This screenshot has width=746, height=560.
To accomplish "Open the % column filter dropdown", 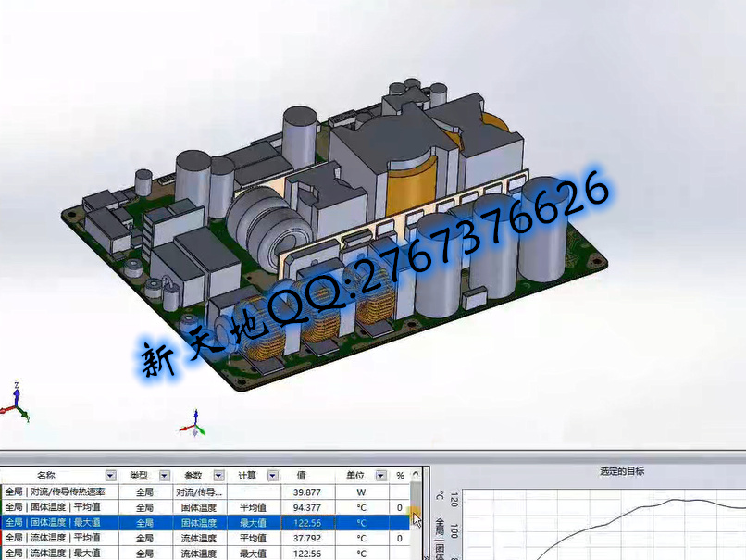I will click(x=416, y=476).
